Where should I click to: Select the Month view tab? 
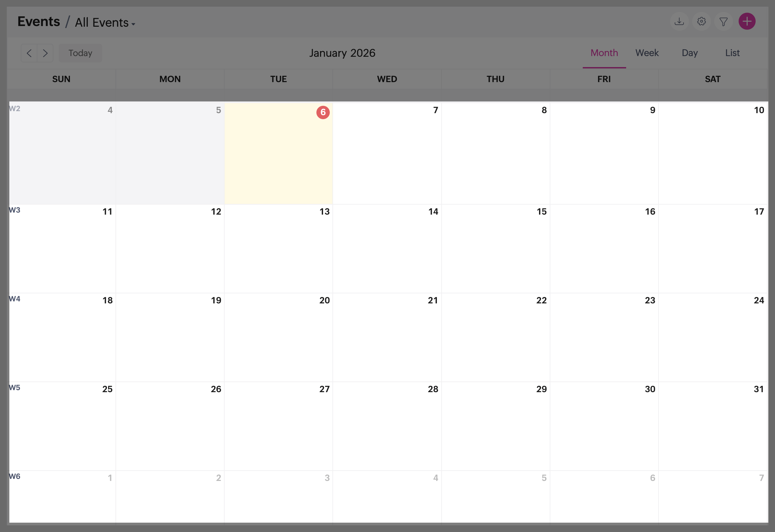click(x=604, y=53)
